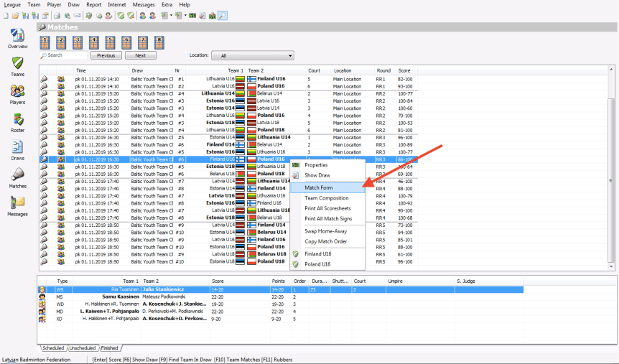Click the shuttlecock icon of Lithuania U16 row #1
Viewport: 619px width, 364px height.
pos(44,79)
